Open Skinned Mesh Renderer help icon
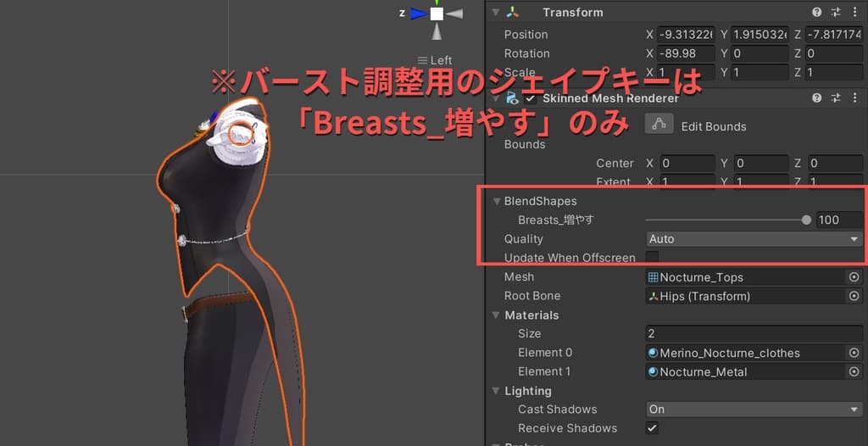 pyautogui.click(x=816, y=98)
